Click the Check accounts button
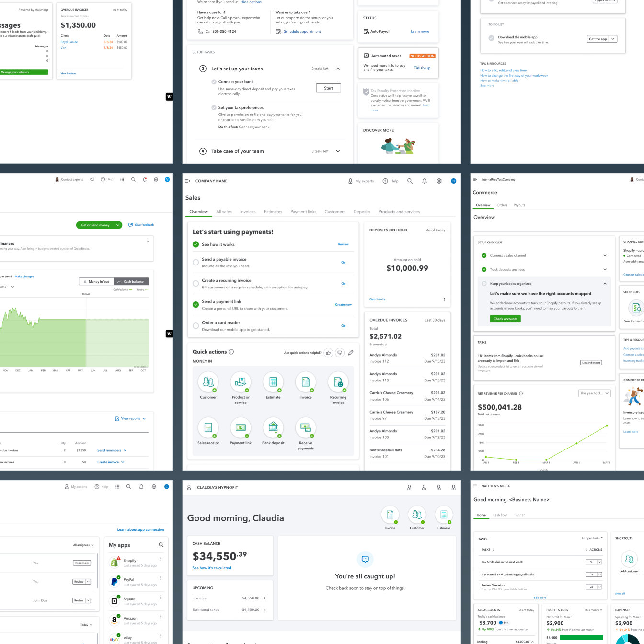 pos(506,319)
